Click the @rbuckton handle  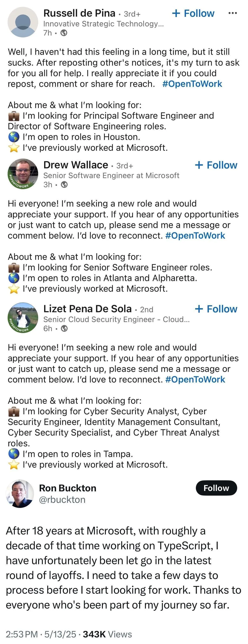(x=62, y=500)
